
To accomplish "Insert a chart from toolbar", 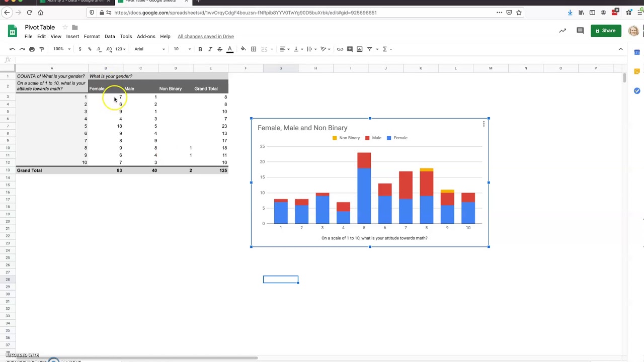I will tap(359, 49).
